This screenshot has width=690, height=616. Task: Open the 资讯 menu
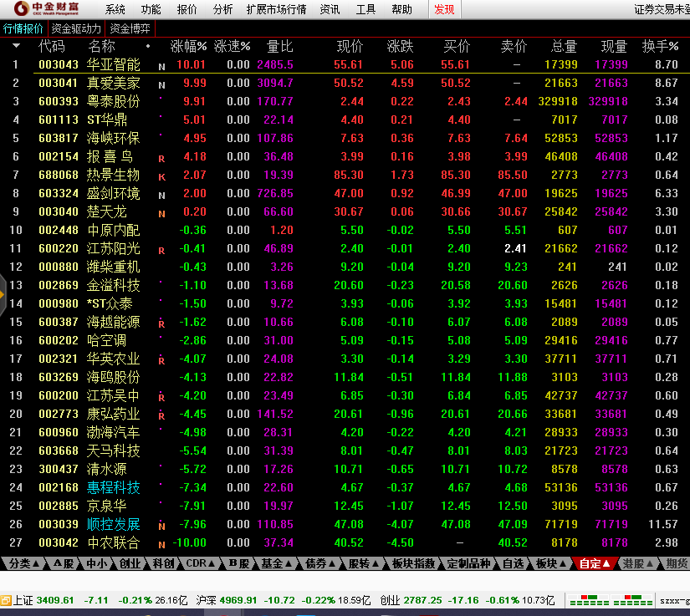coord(330,9)
